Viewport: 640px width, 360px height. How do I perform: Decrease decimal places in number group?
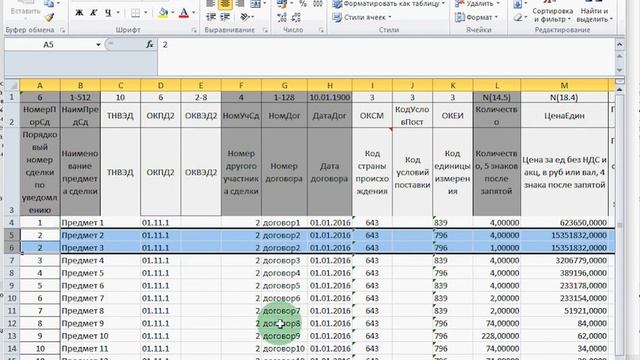coord(297,17)
